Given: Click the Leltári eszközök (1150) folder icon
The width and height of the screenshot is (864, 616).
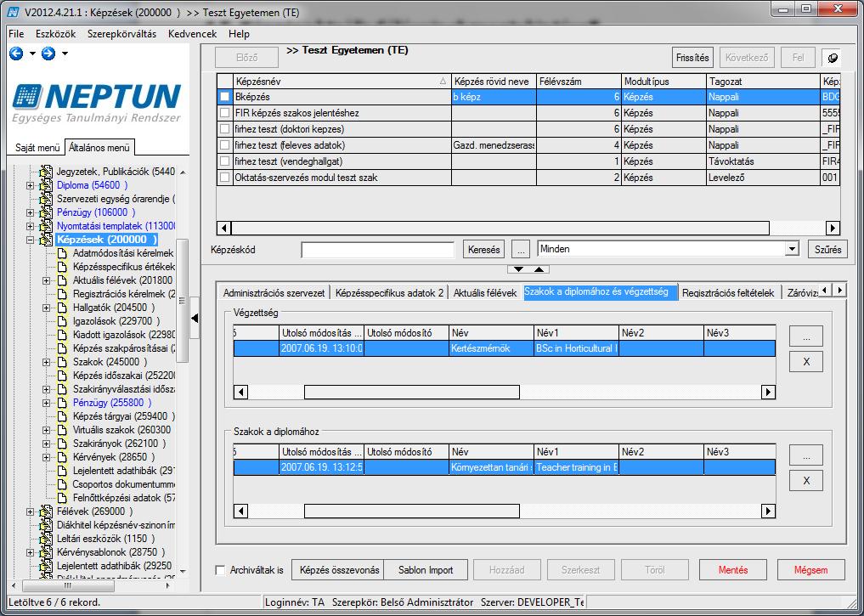Looking at the screenshot, I should coord(47,539).
